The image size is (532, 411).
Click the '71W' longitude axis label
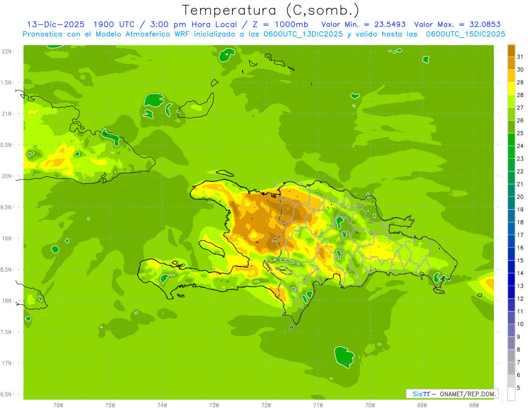[x=318, y=405]
